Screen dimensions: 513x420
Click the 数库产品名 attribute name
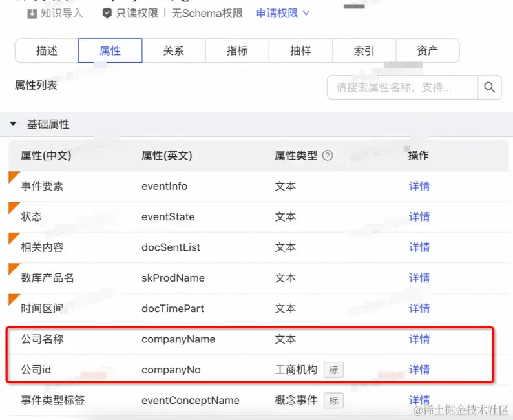47,278
